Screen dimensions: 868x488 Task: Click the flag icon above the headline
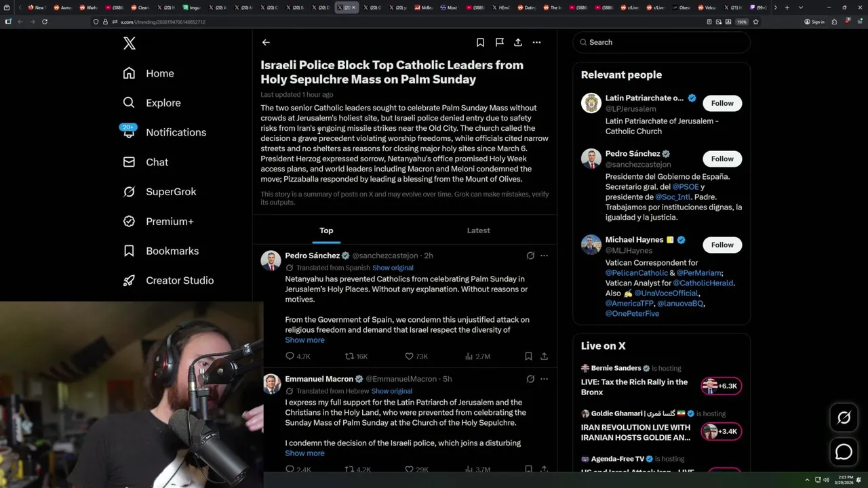499,42
